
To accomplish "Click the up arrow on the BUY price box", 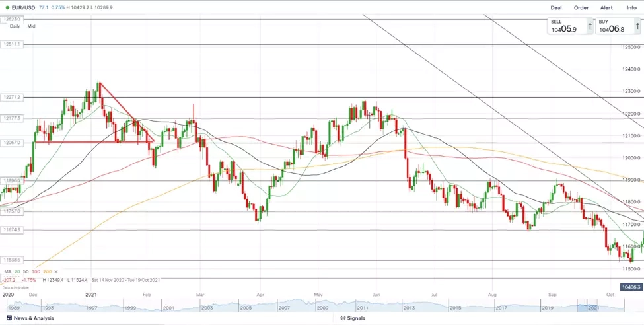I will [637, 26].
